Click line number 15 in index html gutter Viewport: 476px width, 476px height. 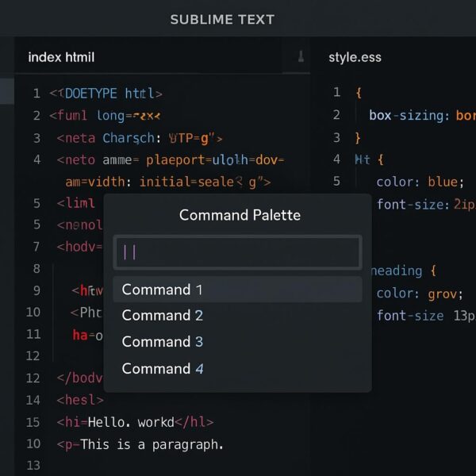[x=33, y=422]
